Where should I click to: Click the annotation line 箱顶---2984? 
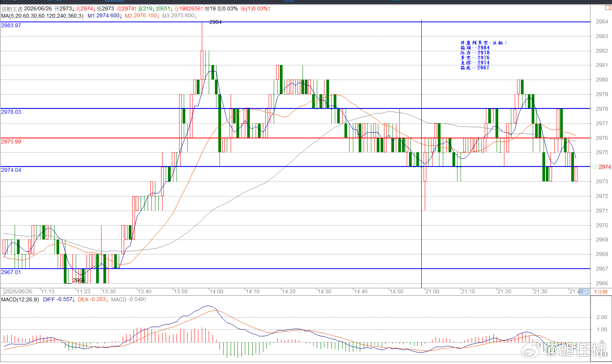click(x=475, y=48)
